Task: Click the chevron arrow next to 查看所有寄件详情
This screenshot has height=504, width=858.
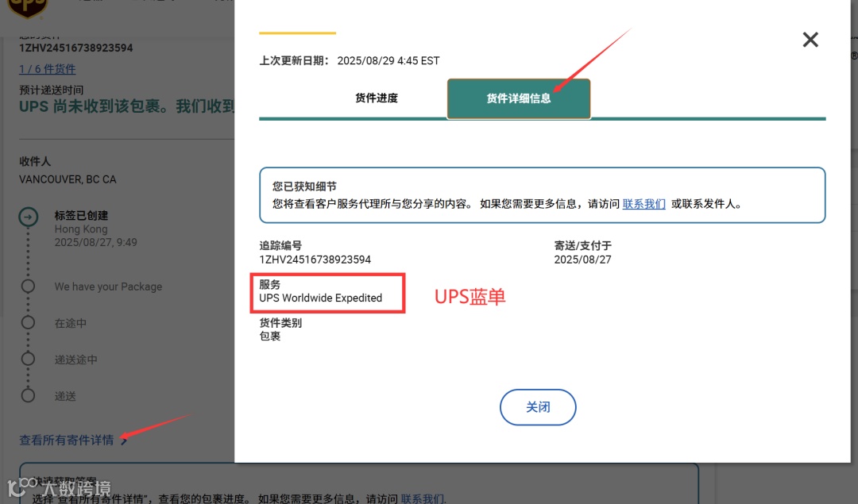Action: click(124, 441)
